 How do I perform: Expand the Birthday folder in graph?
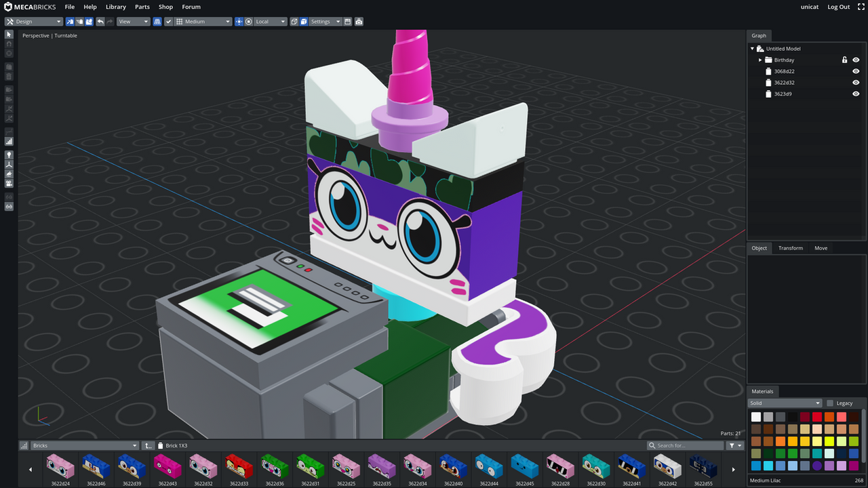[x=760, y=60]
